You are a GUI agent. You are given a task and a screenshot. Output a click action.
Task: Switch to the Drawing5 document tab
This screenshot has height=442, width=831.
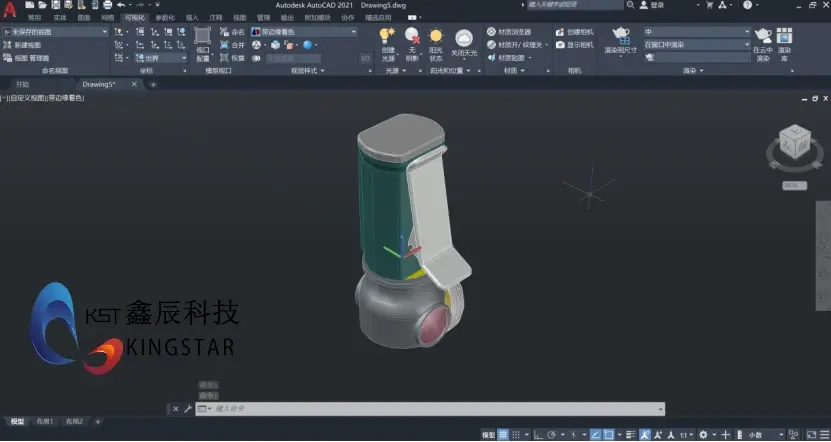coord(99,84)
